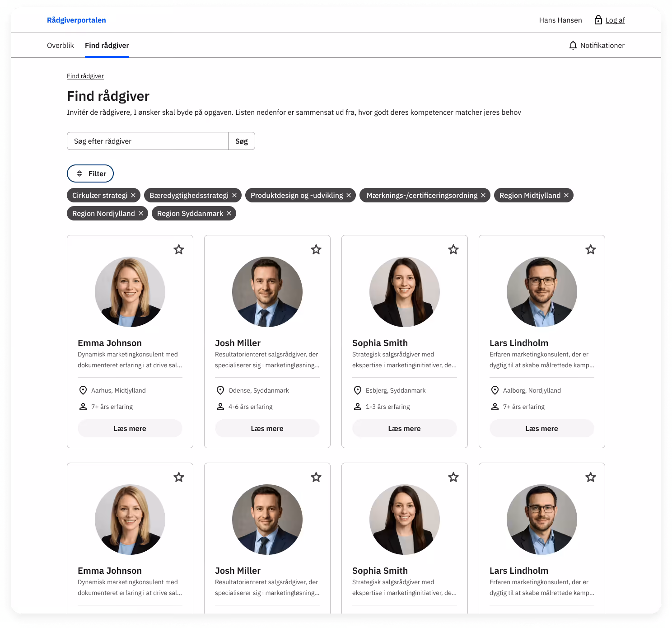
Task: Click the Log af link
Action: click(615, 20)
